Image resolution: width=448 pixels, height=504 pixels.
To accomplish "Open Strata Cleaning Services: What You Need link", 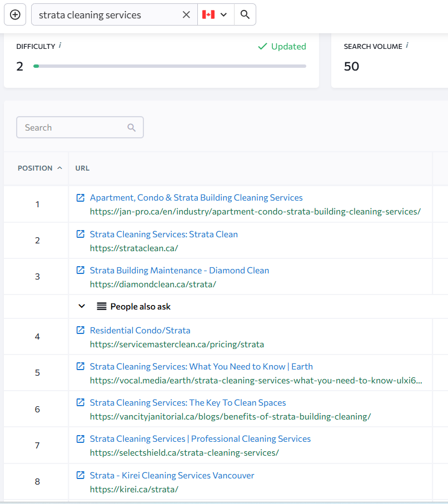I will pos(201,367).
